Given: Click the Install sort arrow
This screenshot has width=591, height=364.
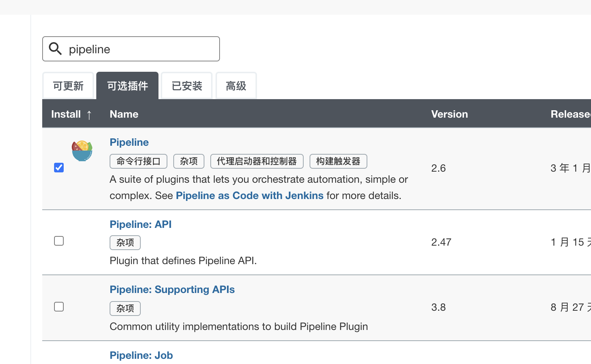Looking at the screenshot, I should (x=89, y=115).
